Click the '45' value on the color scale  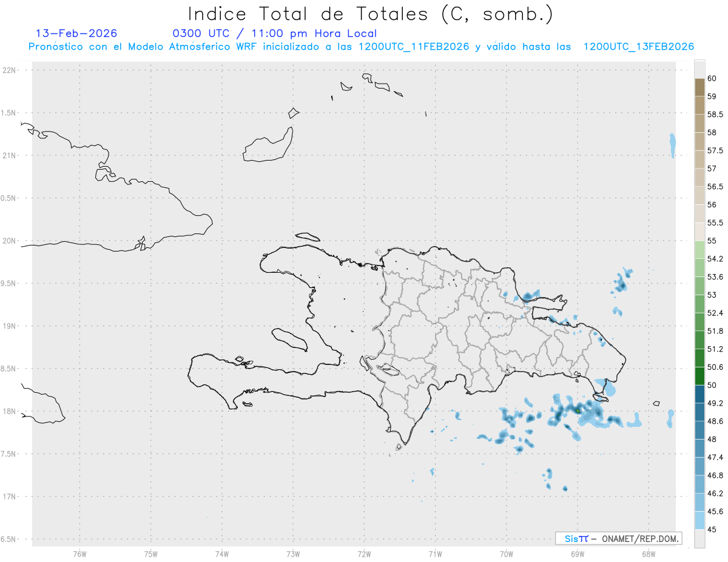712,530
